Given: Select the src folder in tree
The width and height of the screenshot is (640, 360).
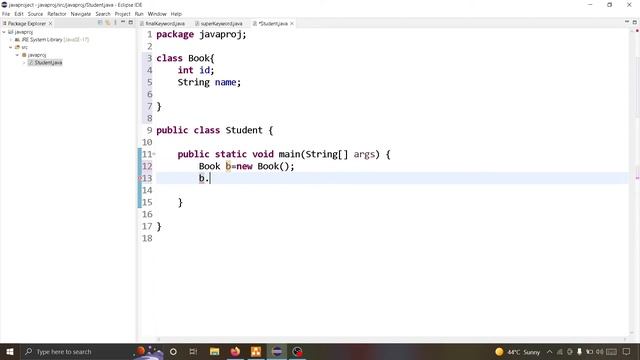Looking at the screenshot, I should pos(21,47).
